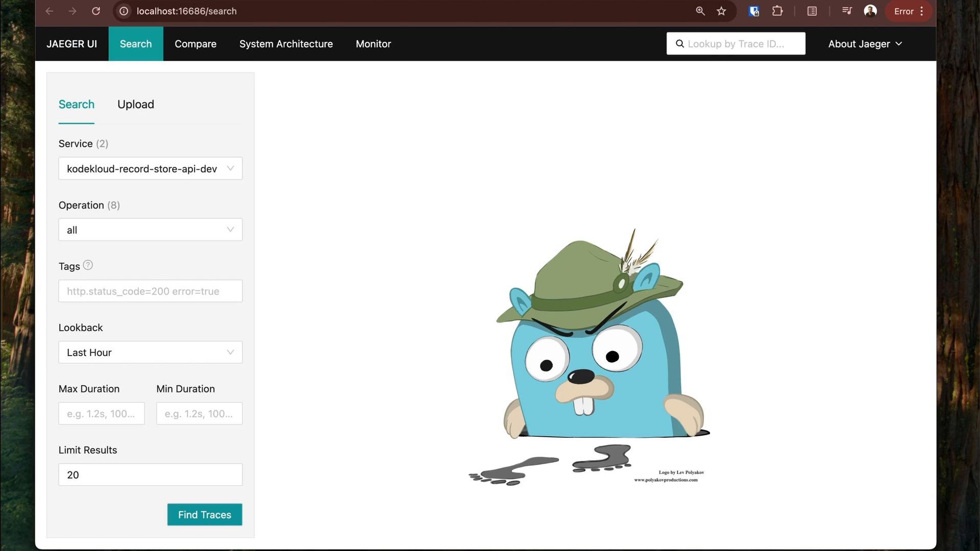Select the Search tab in the side panel

pyautogui.click(x=77, y=105)
